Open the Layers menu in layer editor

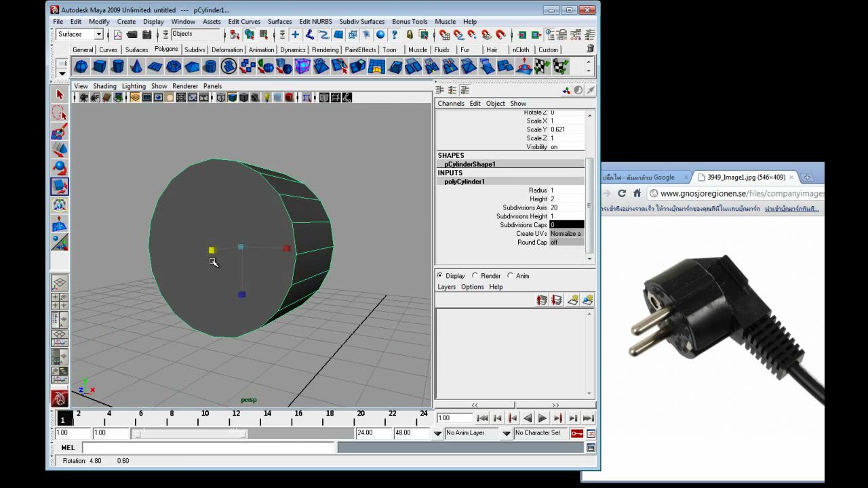point(447,287)
